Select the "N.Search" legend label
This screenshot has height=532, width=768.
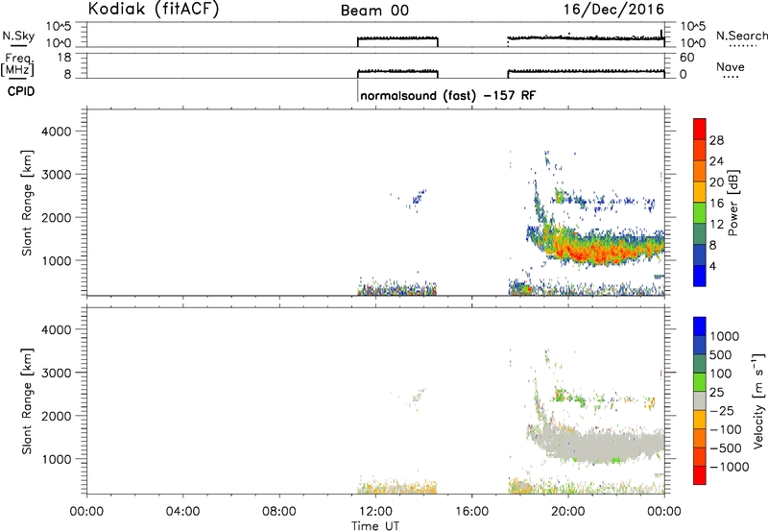coord(741,36)
